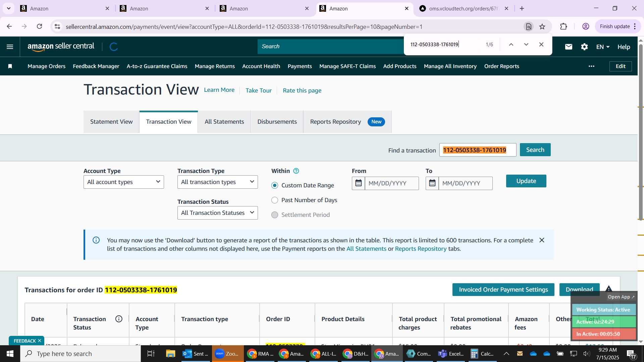
Task: Expand the Account Type dropdown
Action: tap(124, 182)
